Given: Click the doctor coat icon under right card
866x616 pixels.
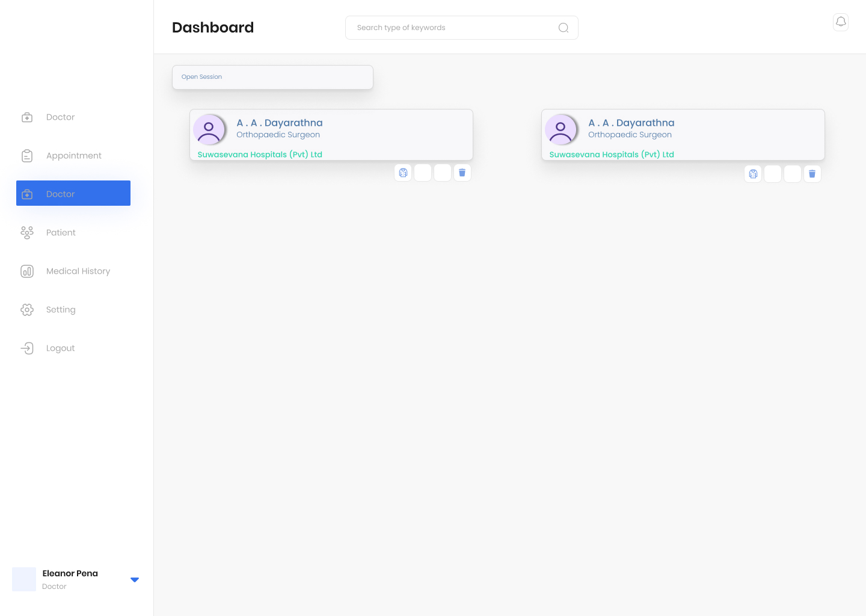Looking at the screenshot, I should [x=753, y=174].
